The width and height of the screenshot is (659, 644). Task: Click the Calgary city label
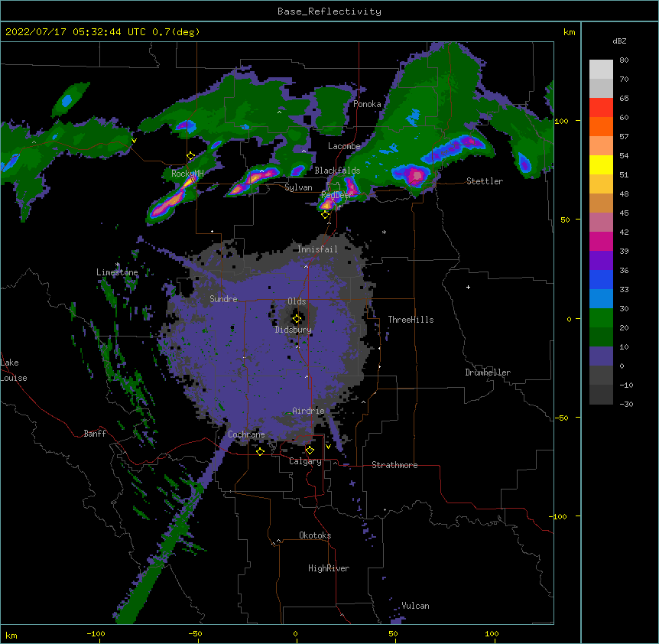tap(305, 461)
